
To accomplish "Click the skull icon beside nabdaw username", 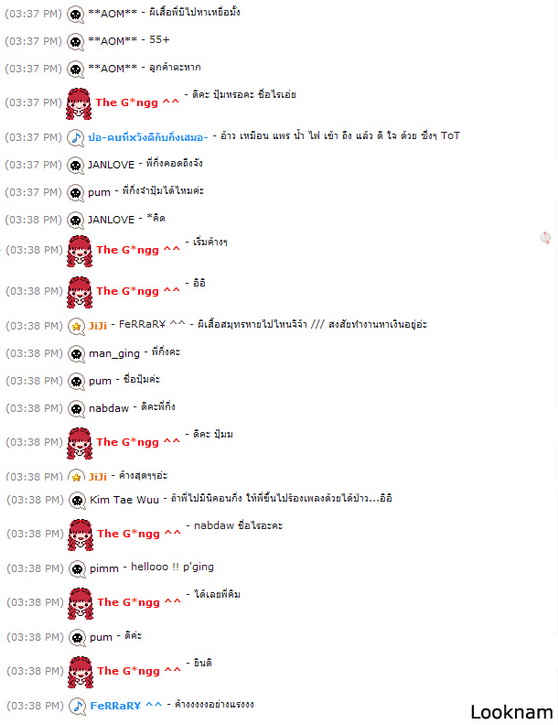I will [76, 408].
